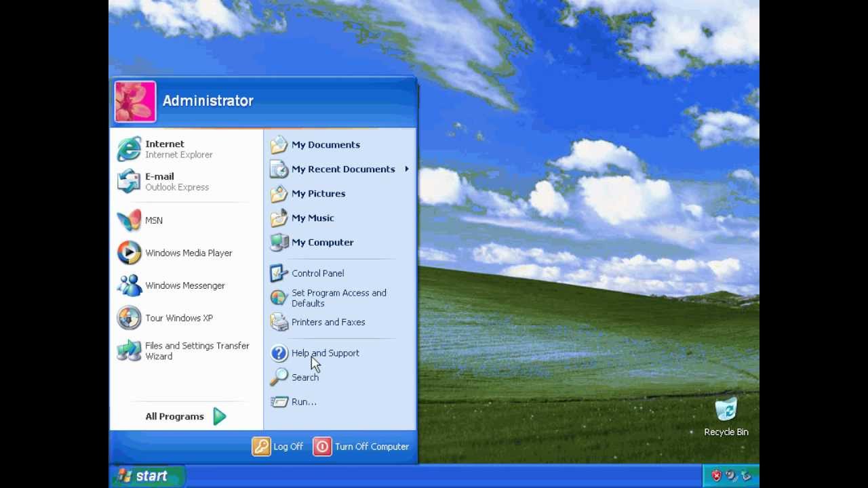Click the Administrator user name text
This screenshot has width=868, height=488.
pyautogui.click(x=208, y=101)
